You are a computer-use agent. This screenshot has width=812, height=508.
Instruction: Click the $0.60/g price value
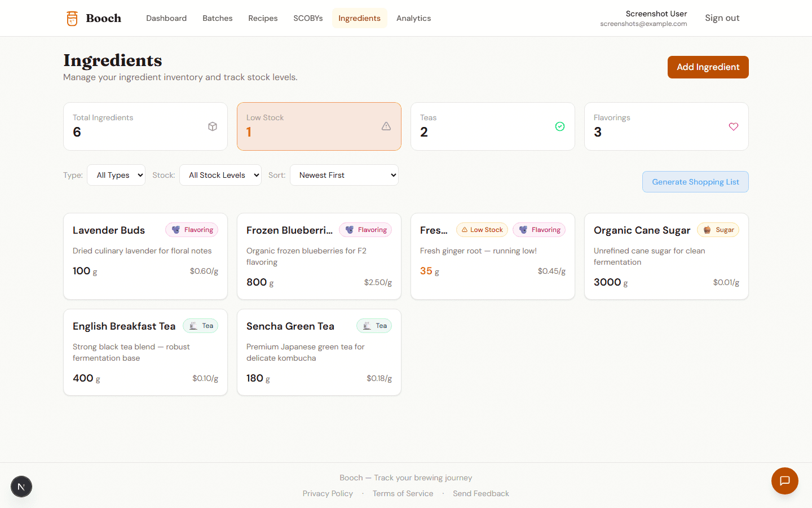click(204, 271)
